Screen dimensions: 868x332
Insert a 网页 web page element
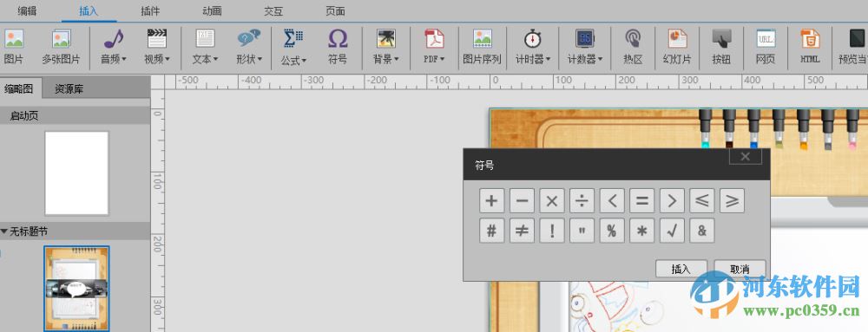pyautogui.click(x=766, y=47)
